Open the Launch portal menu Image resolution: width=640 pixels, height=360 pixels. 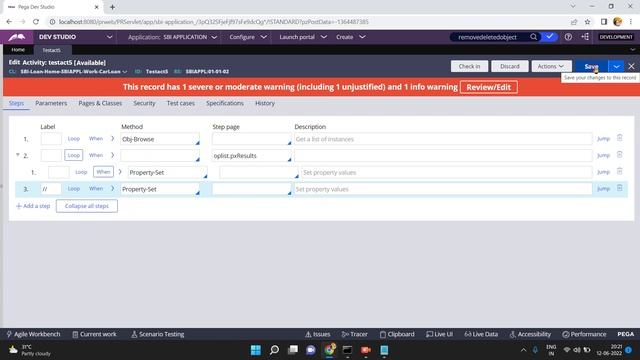coord(303,37)
